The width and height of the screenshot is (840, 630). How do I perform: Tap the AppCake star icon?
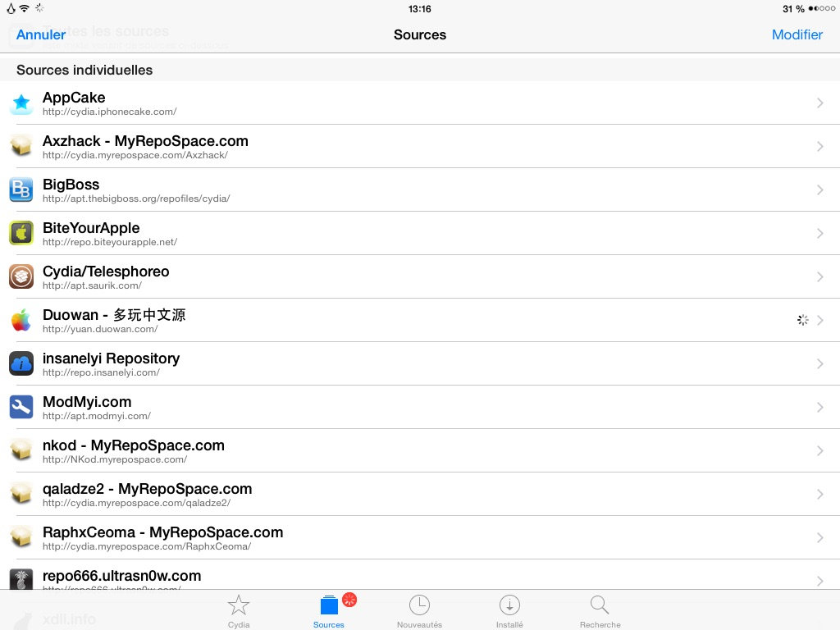(x=21, y=103)
